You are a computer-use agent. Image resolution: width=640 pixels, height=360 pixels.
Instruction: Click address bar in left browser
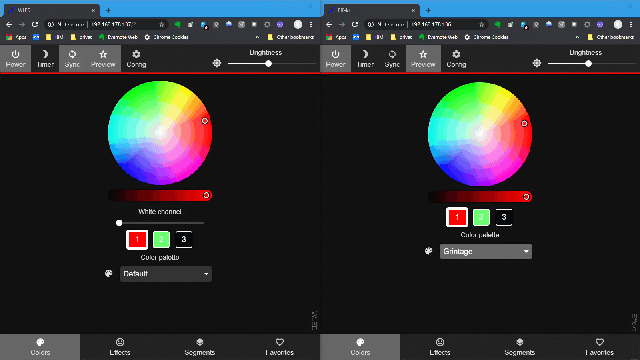point(106,24)
